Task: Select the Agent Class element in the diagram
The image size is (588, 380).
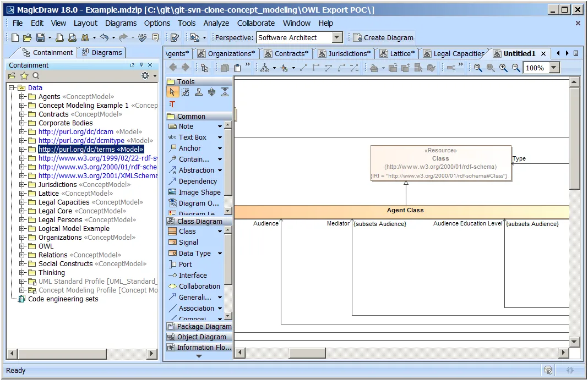Action: (x=405, y=211)
